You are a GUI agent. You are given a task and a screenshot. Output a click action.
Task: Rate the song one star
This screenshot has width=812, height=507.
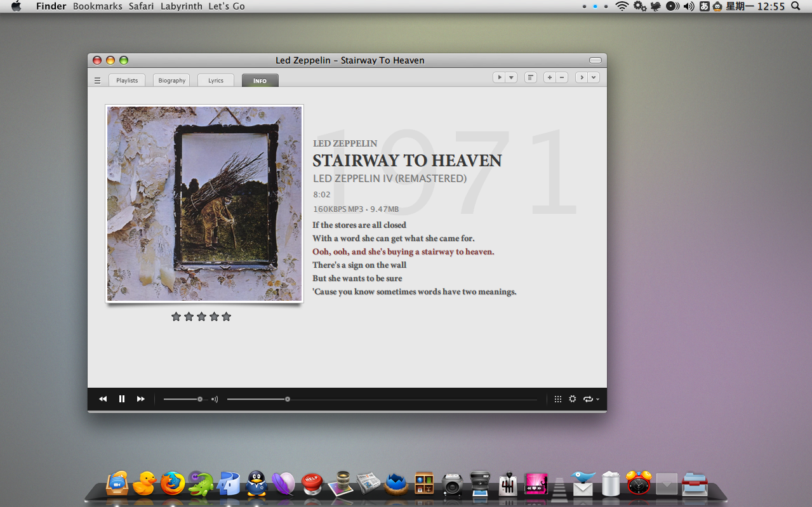click(x=176, y=317)
